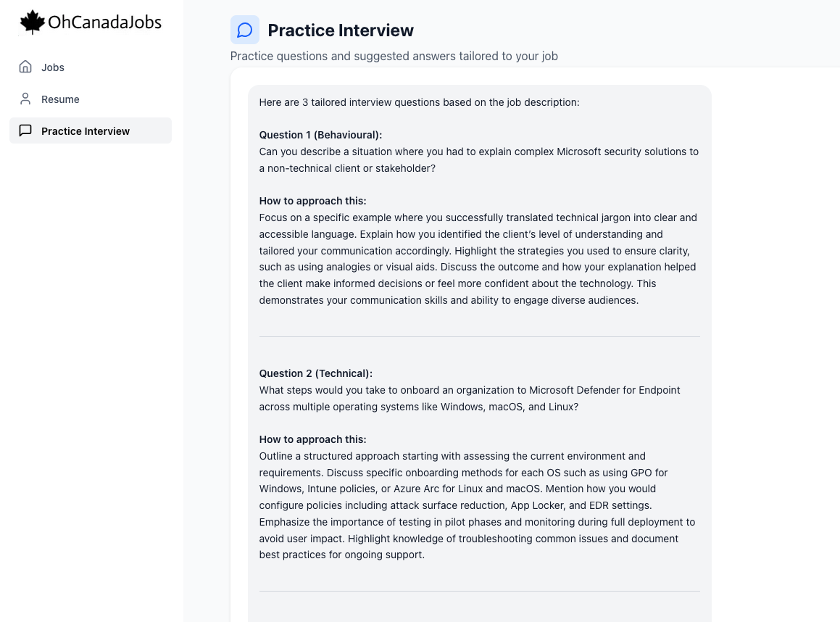This screenshot has height=622, width=840.
Task: Click the paragraph starting "Focus on a specific"
Action: (478, 259)
